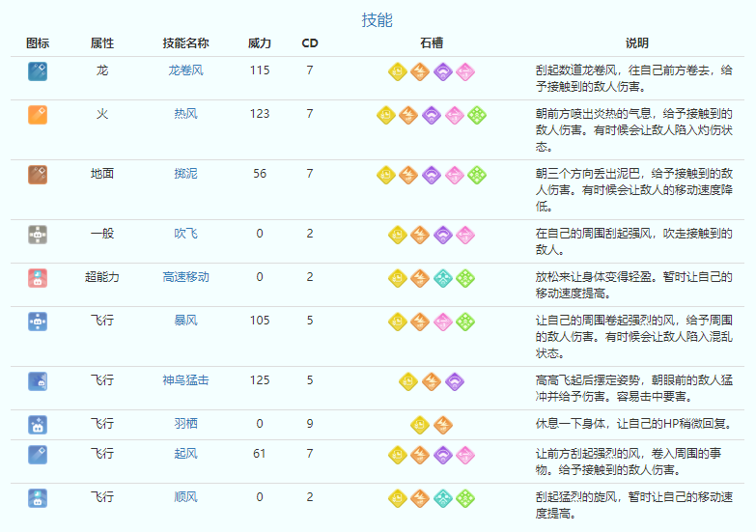
Task: Click the yellow stone icon in 龙卷风 row
Action: click(x=398, y=71)
